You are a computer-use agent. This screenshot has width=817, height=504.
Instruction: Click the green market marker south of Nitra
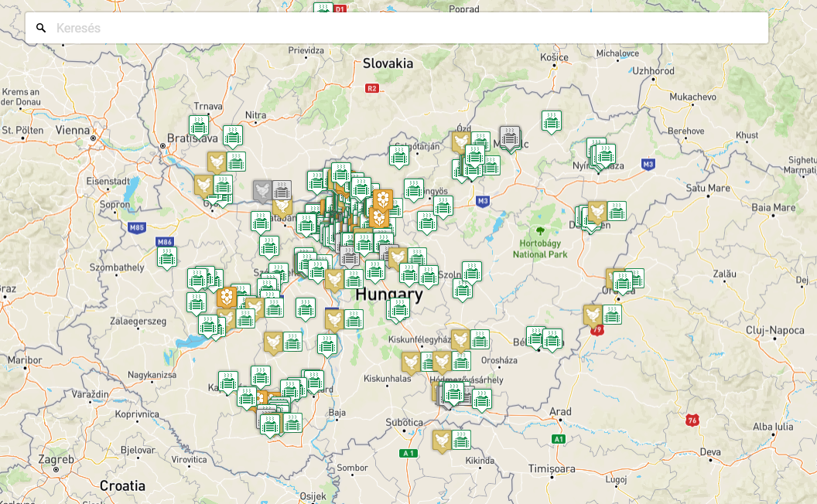coord(233,135)
